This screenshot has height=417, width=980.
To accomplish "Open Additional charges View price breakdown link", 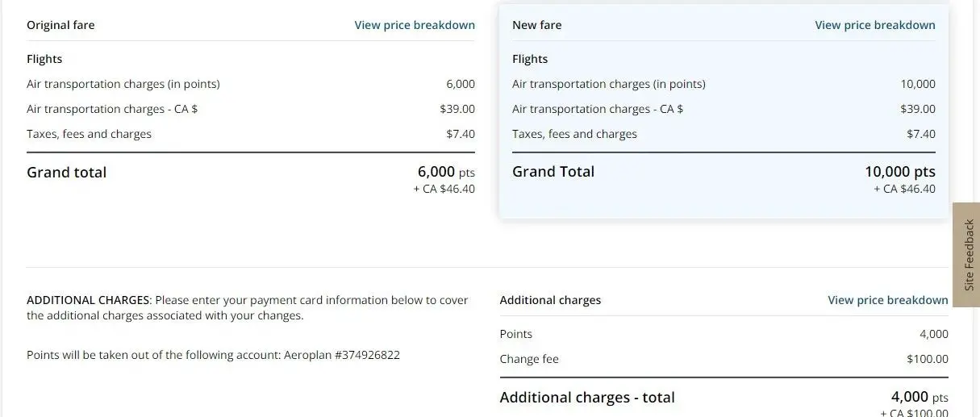I will 888,300.
